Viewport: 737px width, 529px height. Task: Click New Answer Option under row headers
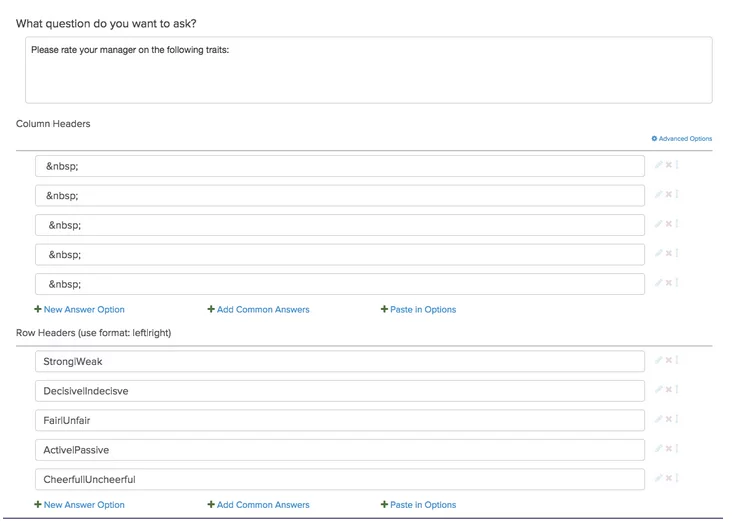coord(80,505)
